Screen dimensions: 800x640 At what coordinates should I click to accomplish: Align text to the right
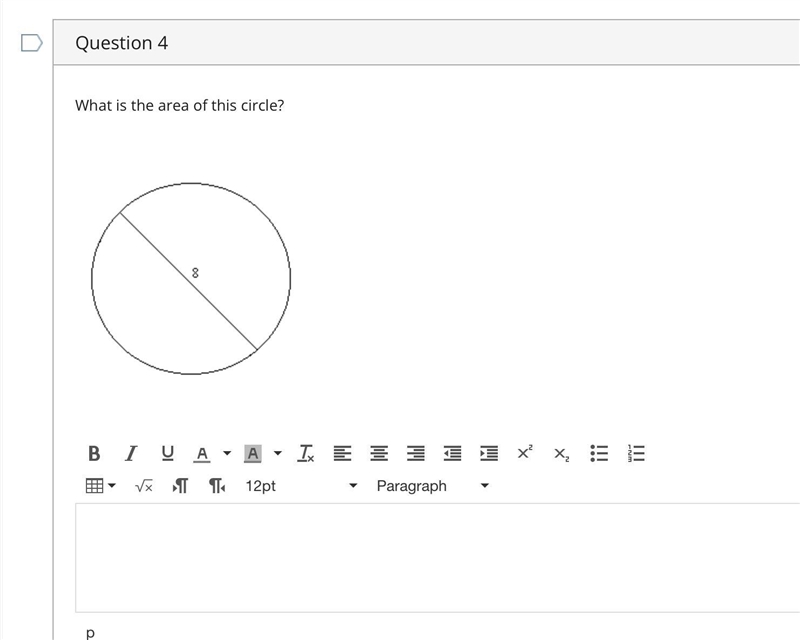[x=416, y=453]
